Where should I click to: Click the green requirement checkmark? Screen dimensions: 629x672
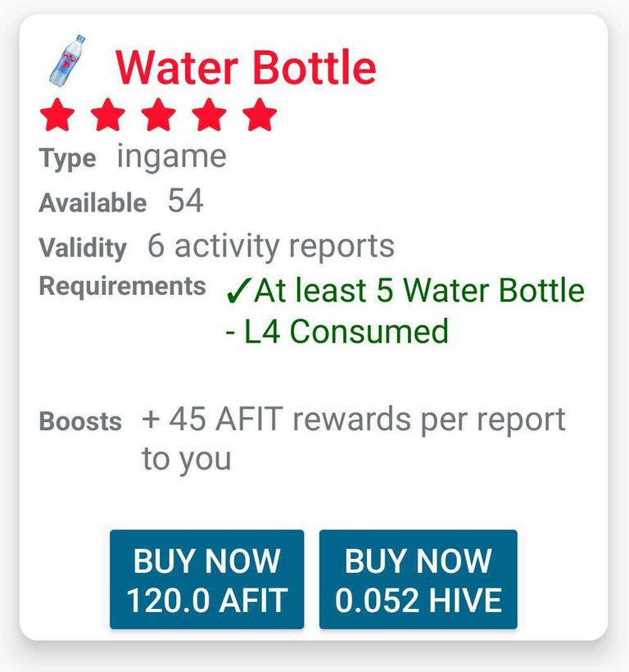tap(238, 291)
